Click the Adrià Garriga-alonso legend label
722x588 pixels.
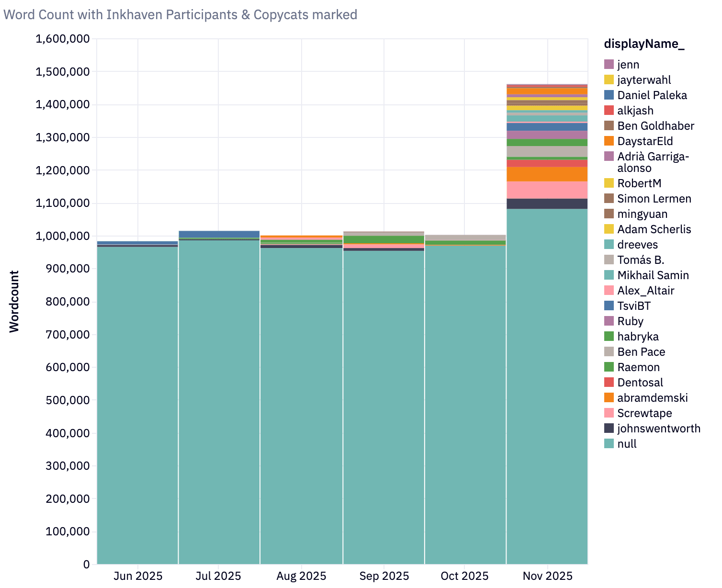(653, 162)
